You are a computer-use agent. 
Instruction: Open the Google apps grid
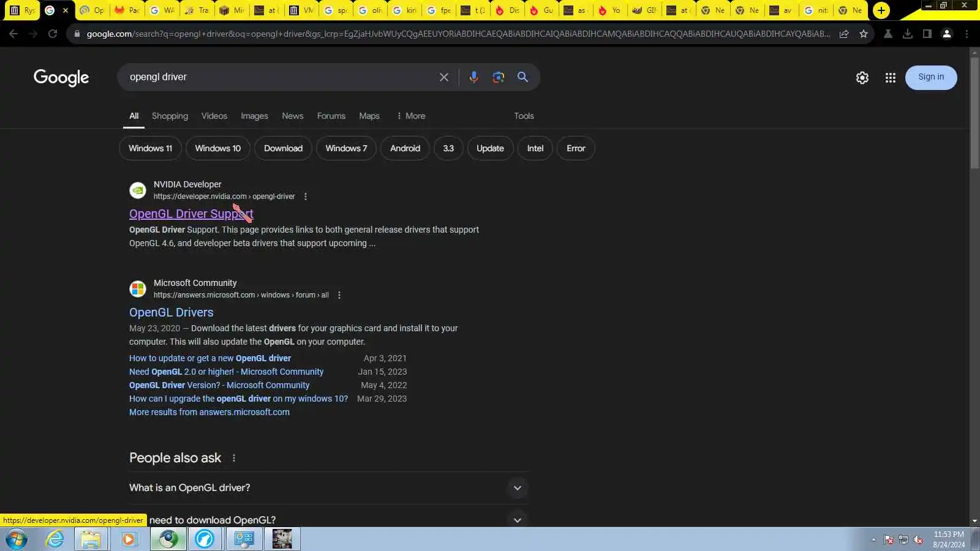click(891, 78)
